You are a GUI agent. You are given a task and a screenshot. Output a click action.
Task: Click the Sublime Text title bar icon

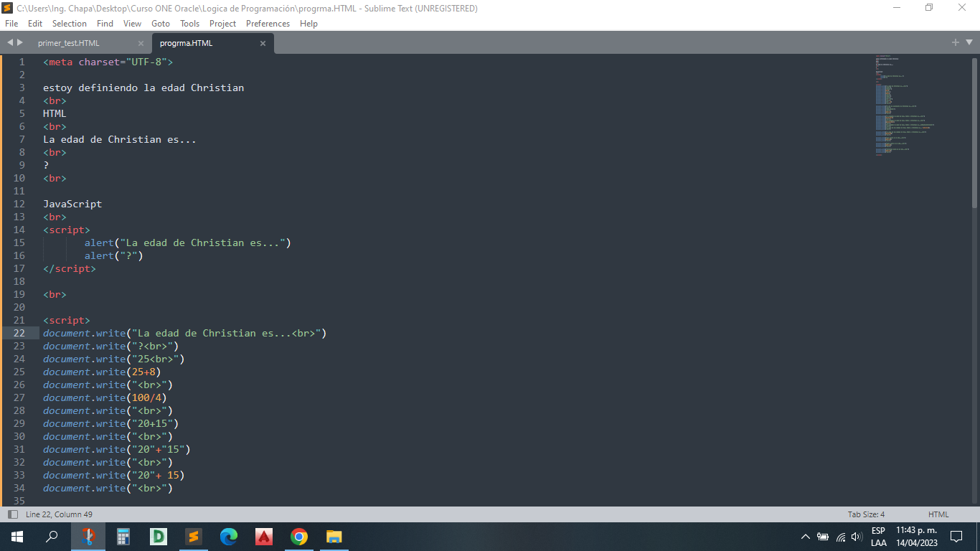tap(8, 8)
